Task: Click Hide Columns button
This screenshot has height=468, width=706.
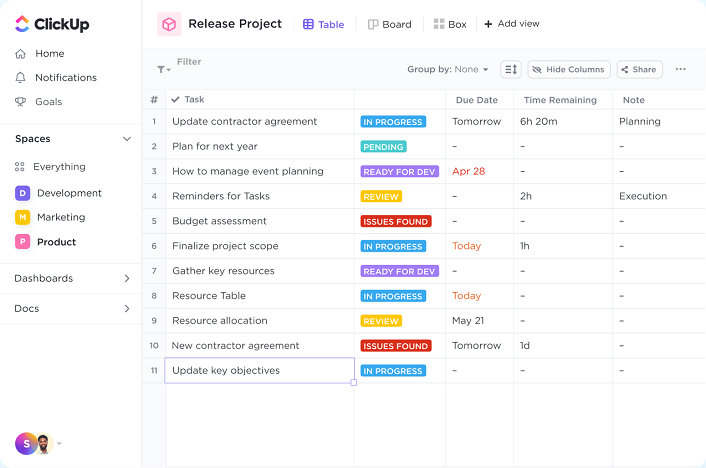Action: pos(568,69)
